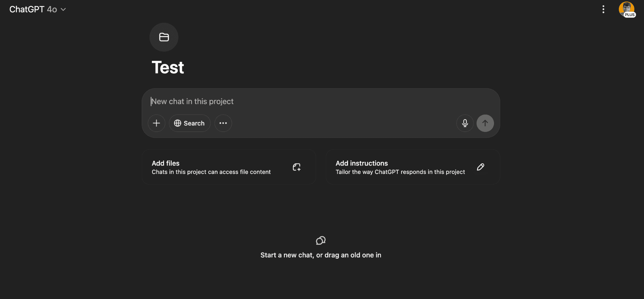
Task: Enable the Search mode toggle
Action: (x=190, y=123)
